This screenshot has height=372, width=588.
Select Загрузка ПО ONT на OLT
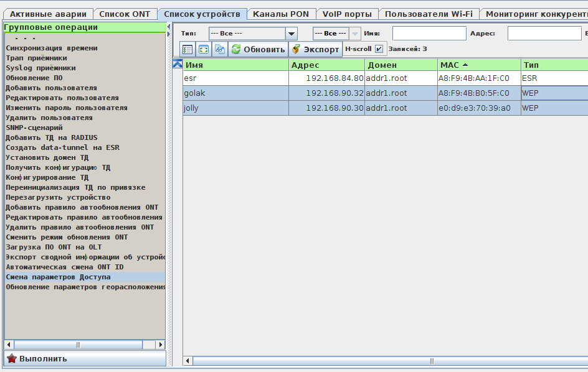click(85, 247)
